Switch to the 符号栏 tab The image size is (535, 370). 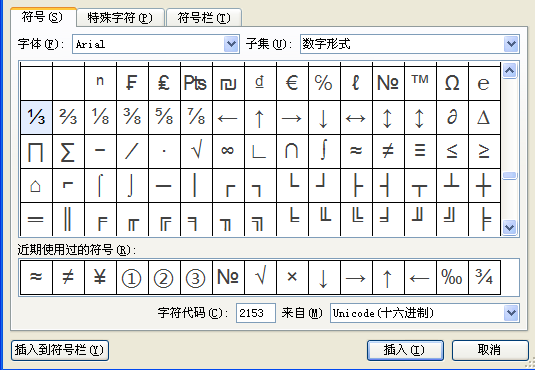pyautogui.click(x=204, y=18)
